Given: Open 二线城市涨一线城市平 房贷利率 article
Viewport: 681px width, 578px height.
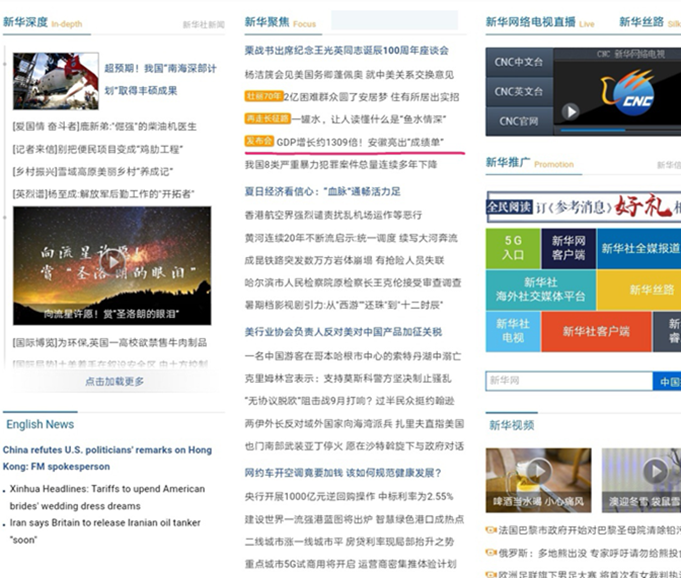Looking at the screenshot, I should (x=349, y=542).
